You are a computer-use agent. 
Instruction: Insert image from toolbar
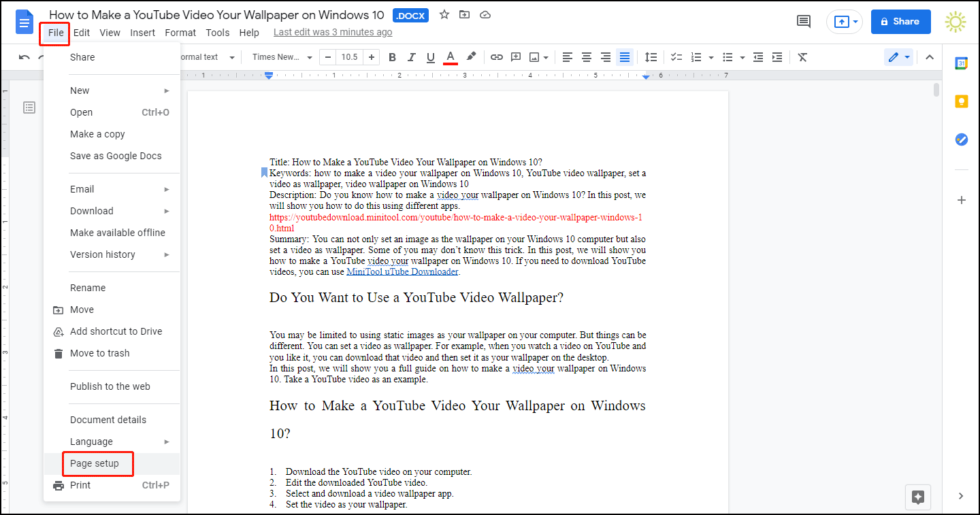[x=534, y=57]
